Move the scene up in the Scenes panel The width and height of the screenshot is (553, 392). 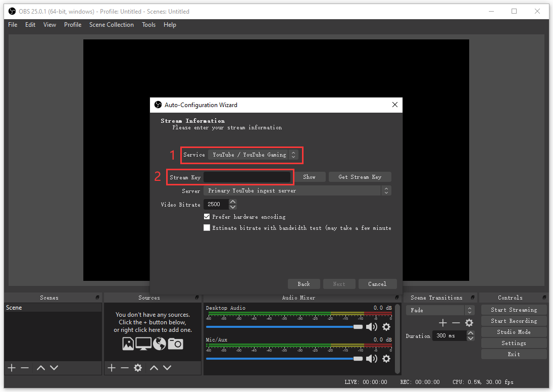point(41,368)
